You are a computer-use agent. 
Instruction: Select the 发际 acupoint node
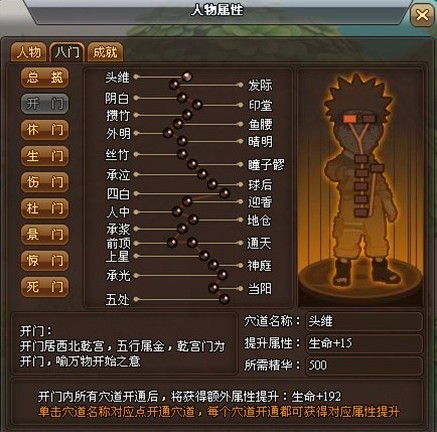coord(174,85)
